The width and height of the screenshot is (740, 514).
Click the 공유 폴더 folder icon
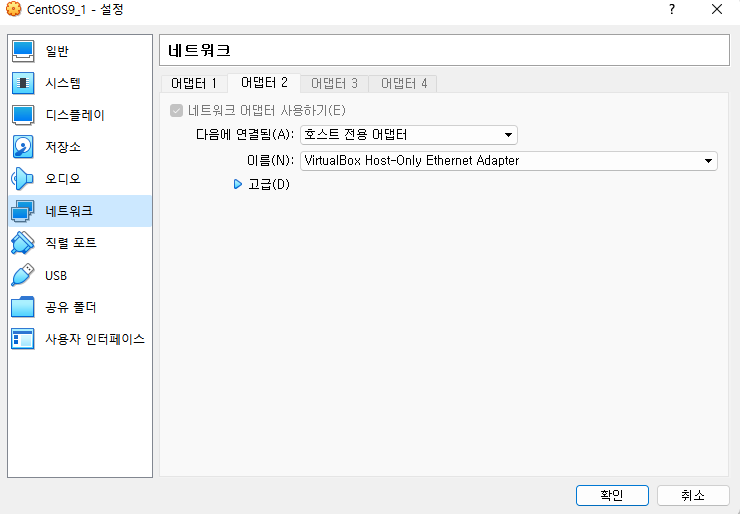(23, 307)
